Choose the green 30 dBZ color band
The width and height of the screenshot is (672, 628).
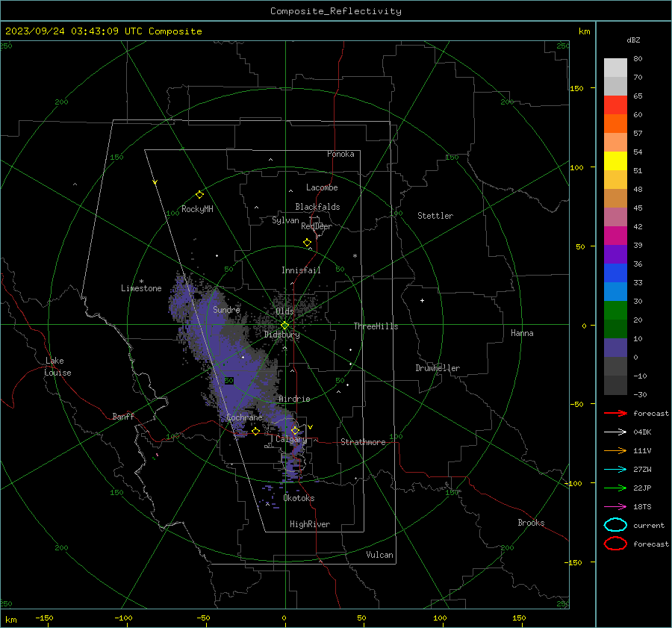[615, 310]
